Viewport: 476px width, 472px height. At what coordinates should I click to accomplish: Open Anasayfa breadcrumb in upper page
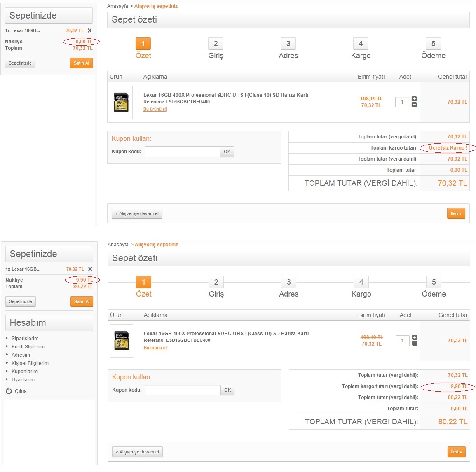click(117, 6)
